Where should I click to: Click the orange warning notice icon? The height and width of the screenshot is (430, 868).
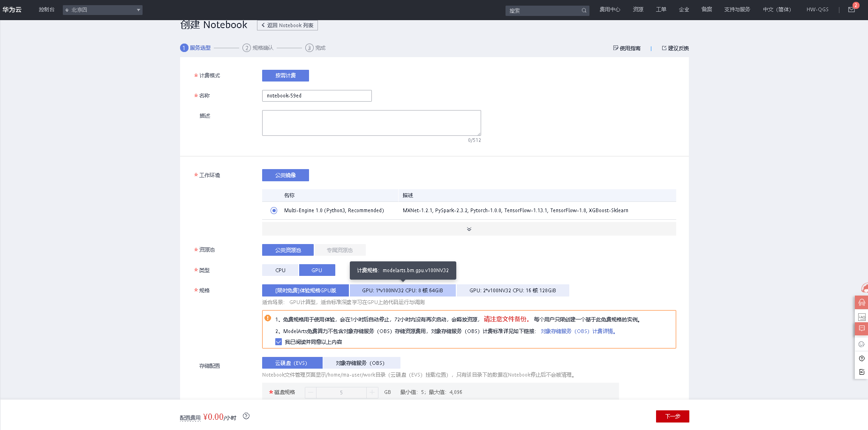pos(268,318)
